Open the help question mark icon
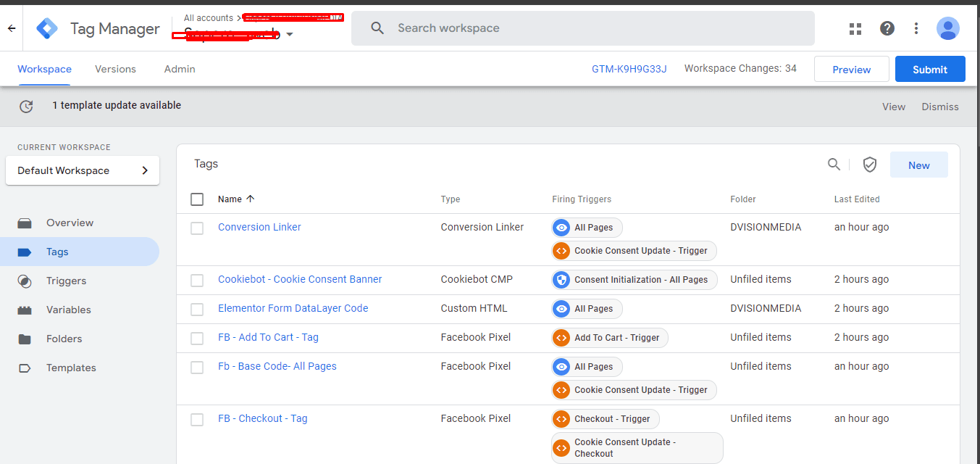This screenshot has width=980, height=464. pos(887,28)
